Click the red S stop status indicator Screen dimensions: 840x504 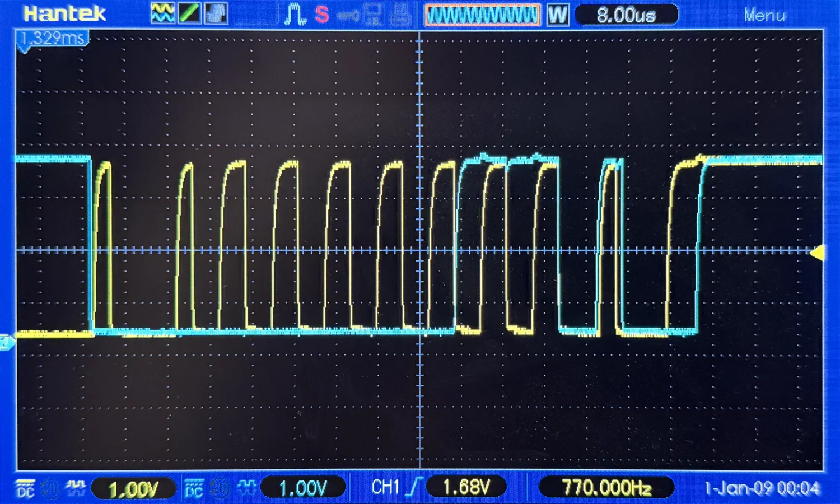click(x=322, y=15)
